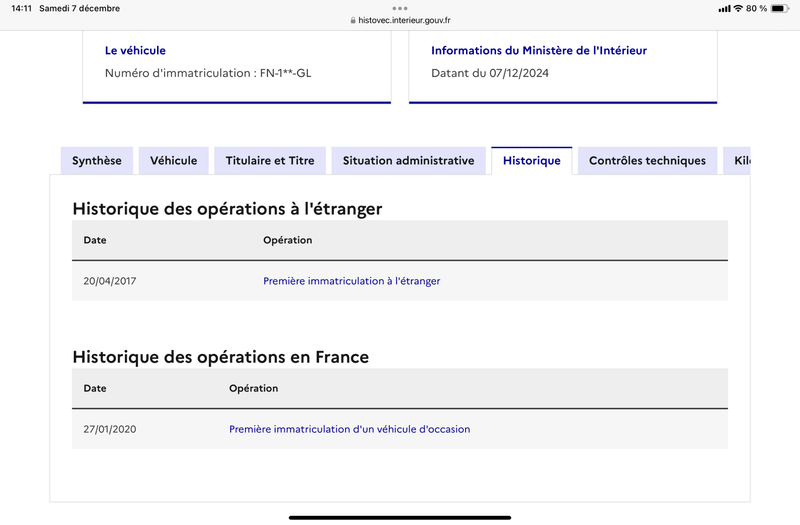The image size is (800, 525).
Task: Tap the battery status icon
Action: [x=780, y=8]
